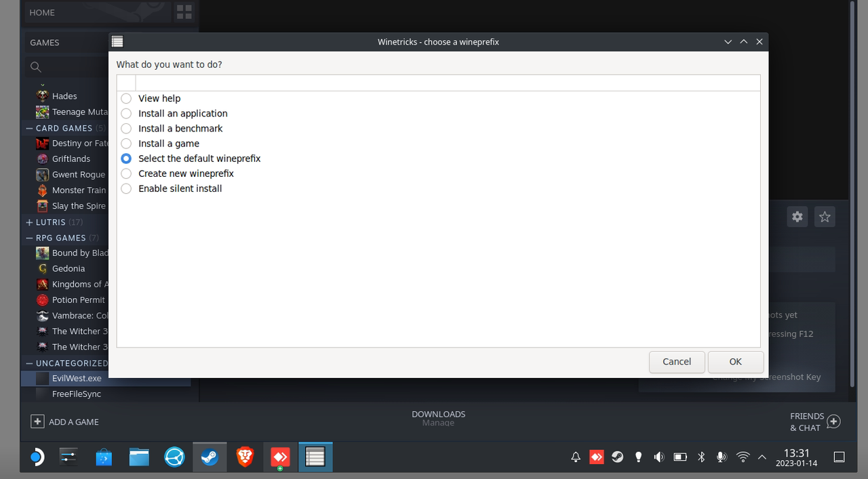Image resolution: width=868 pixels, height=479 pixels.
Task: Click the Slay the Spire icon
Action: pos(43,206)
